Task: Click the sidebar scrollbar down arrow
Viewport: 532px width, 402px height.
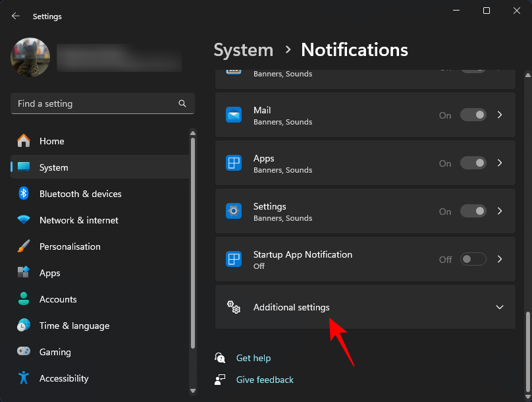Action: coord(193,391)
